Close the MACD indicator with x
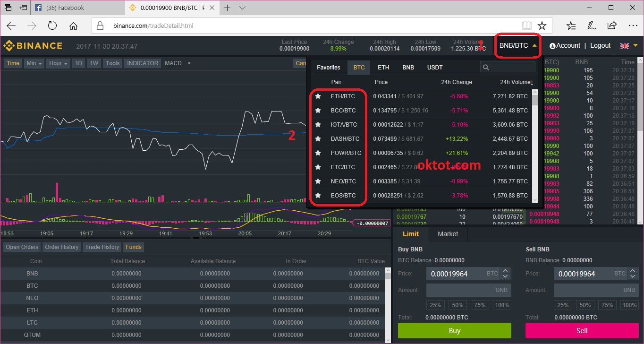 189,63
